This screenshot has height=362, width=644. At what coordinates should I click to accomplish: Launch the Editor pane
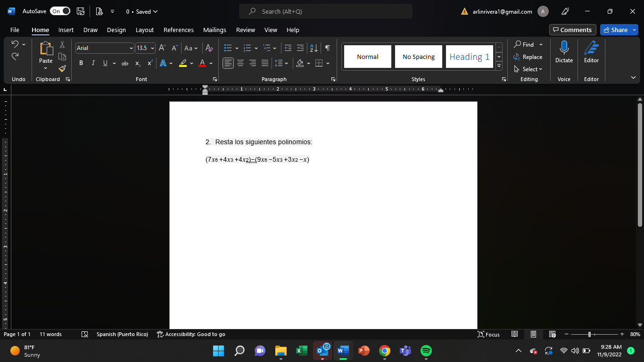[x=591, y=52]
